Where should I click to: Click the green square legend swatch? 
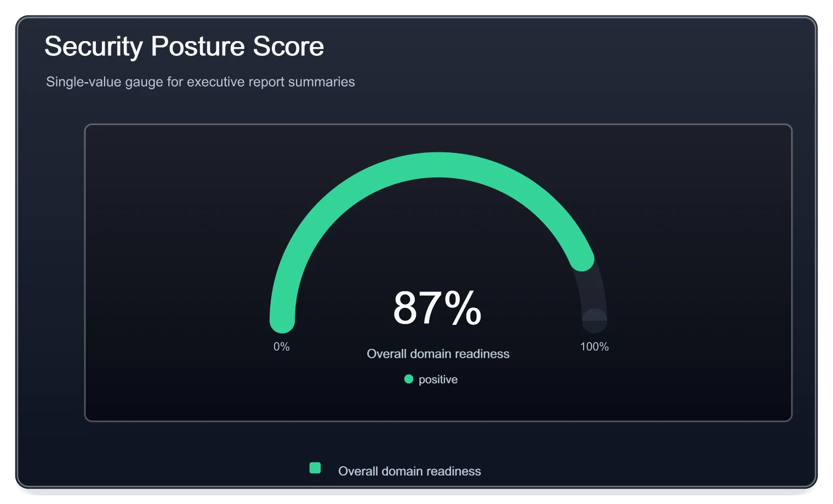[x=315, y=468]
